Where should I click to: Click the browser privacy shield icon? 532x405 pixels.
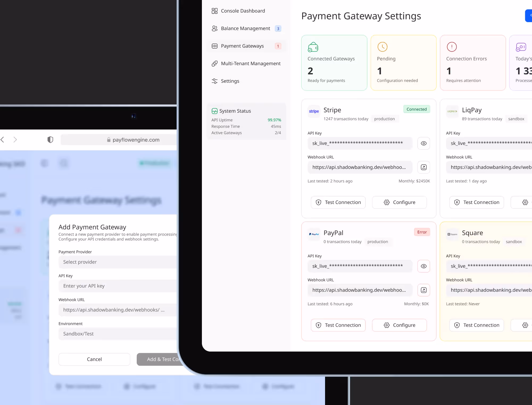(x=50, y=140)
